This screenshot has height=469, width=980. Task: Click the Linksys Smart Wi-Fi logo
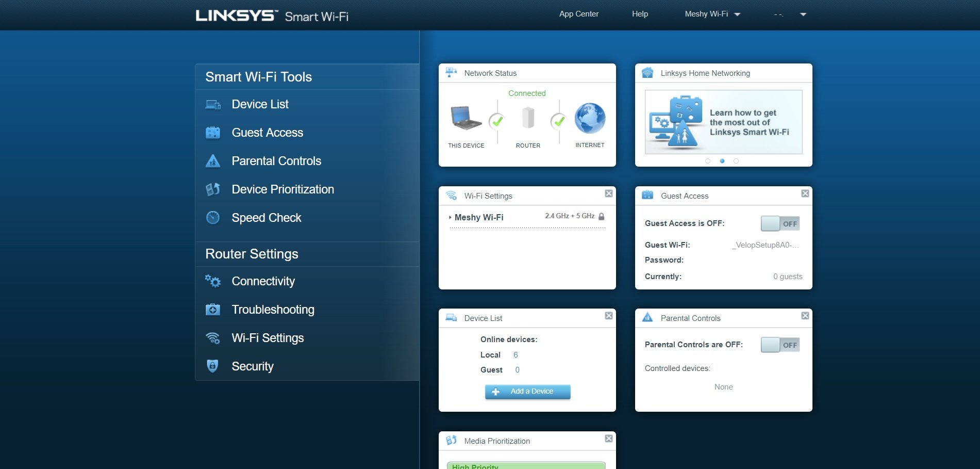tap(272, 15)
